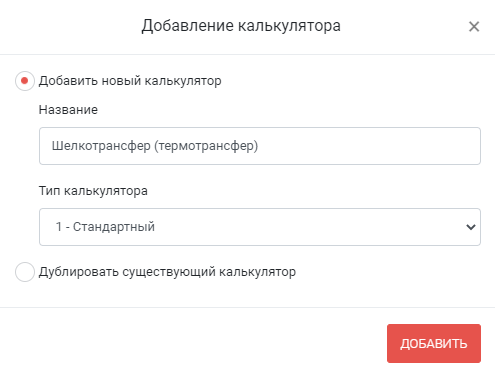
Task: Click the Добавить новый калькулятор label text
Action: click(130, 81)
